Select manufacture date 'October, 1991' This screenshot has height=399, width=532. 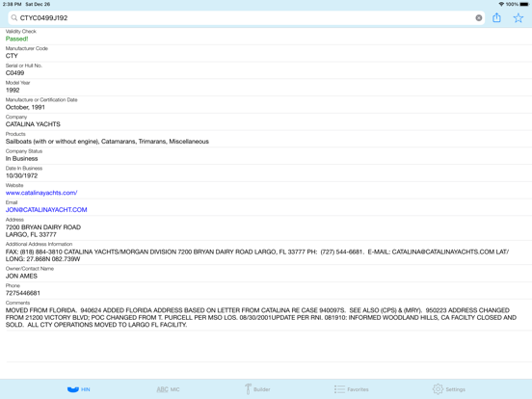[x=25, y=107]
